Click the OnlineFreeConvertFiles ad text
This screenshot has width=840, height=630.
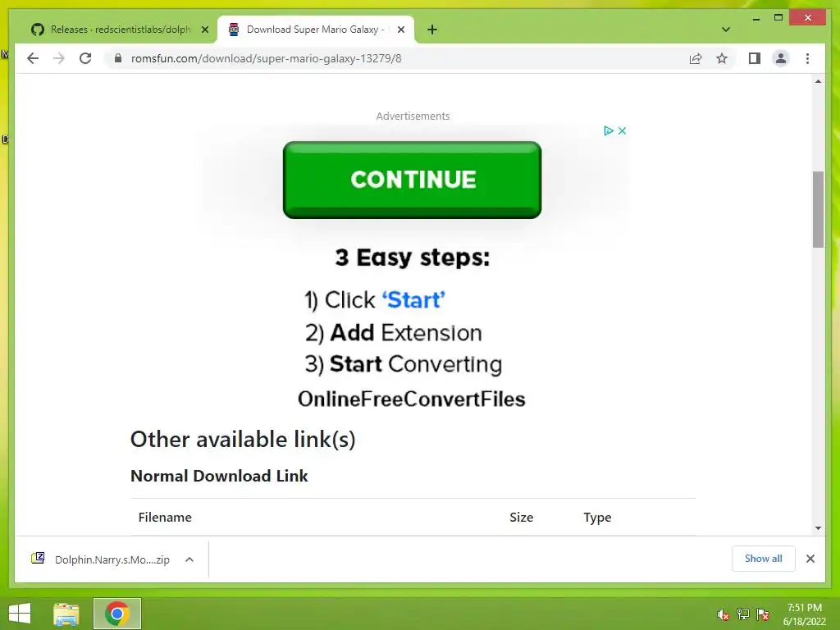click(x=412, y=399)
